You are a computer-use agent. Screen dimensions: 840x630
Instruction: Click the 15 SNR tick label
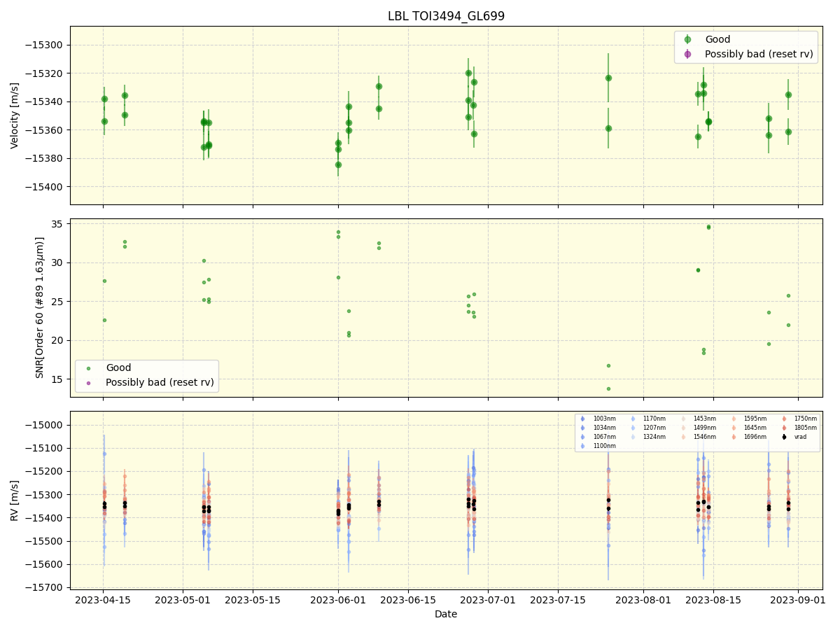(x=58, y=379)
